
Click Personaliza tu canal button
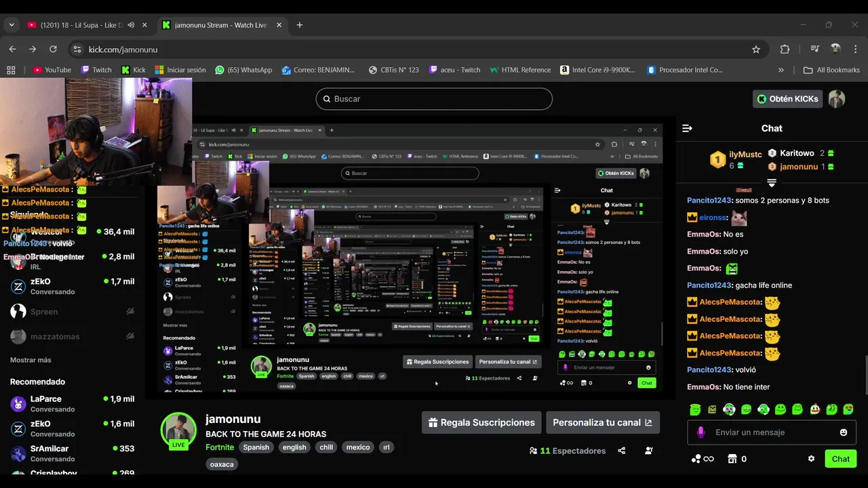pyautogui.click(x=603, y=422)
